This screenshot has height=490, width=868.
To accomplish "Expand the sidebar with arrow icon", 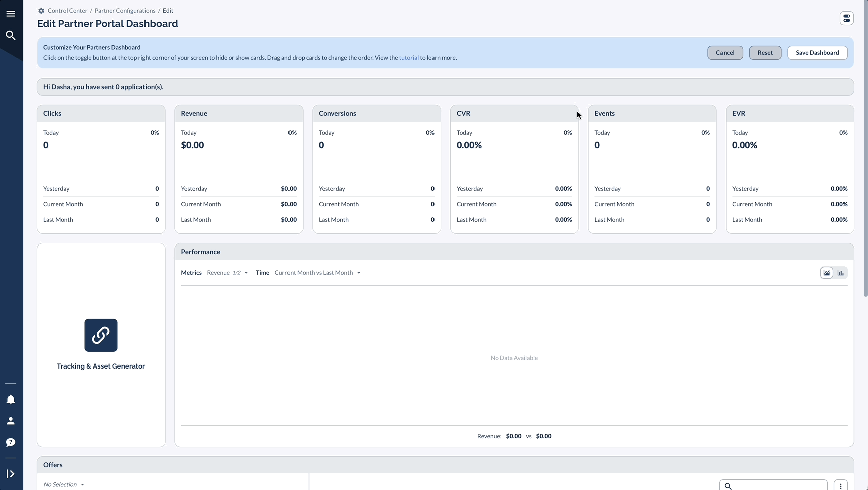I will [11, 474].
